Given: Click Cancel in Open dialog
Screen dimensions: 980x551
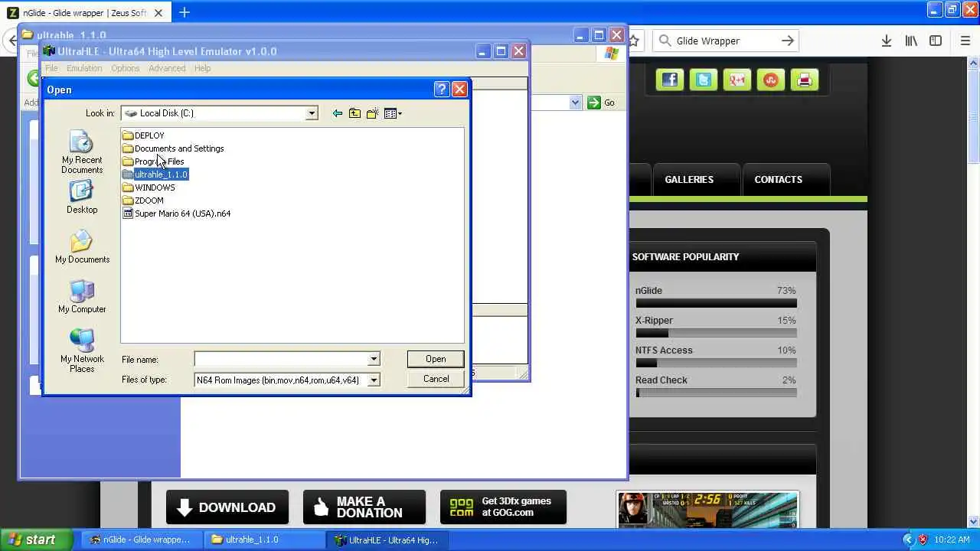Looking at the screenshot, I should (436, 379).
